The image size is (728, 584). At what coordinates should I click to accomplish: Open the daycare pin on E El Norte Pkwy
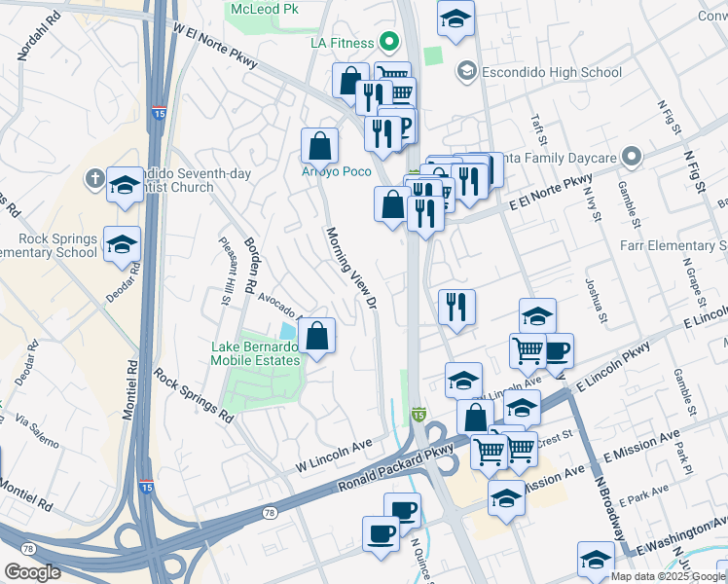click(x=632, y=157)
